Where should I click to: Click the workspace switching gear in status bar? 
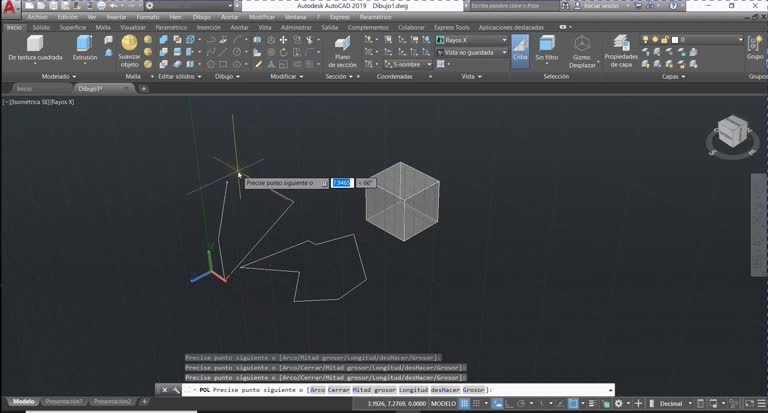click(x=619, y=404)
